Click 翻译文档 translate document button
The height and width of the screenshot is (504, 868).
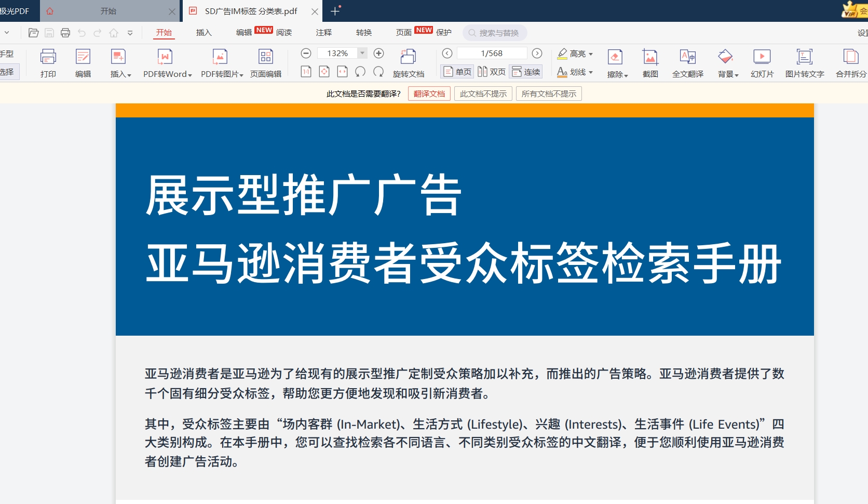point(429,94)
